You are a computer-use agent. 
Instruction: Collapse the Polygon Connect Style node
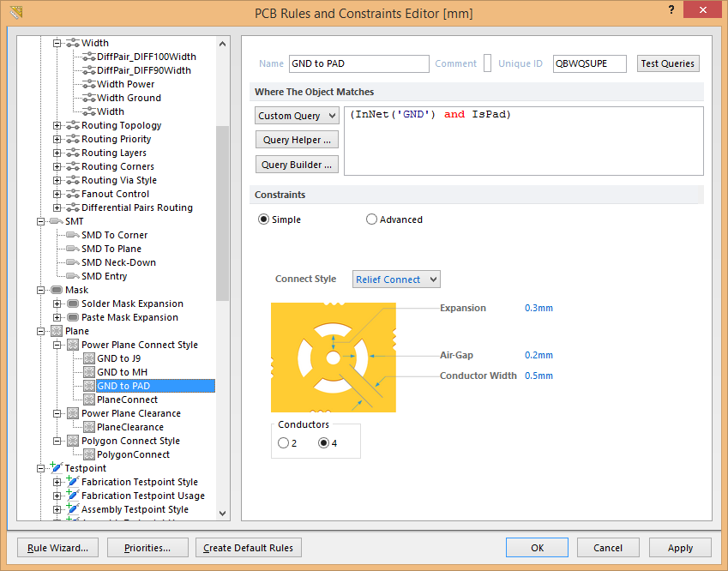pyautogui.click(x=57, y=441)
